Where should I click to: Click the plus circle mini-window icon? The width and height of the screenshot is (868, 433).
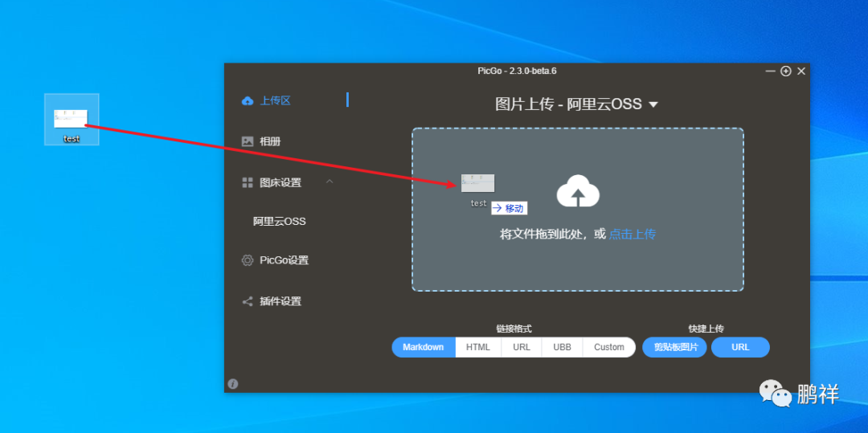click(x=786, y=71)
